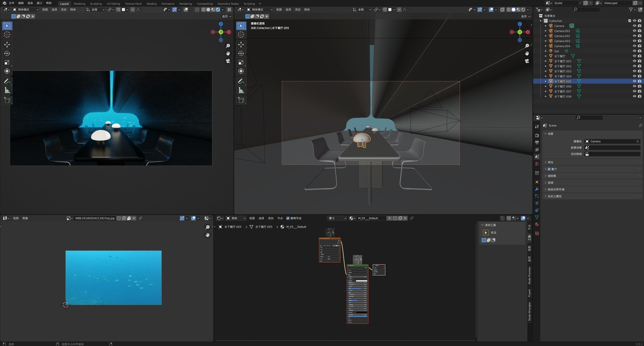Expand the Units panel in scene properties
This screenshot has height=346, width=644.
(551, 162)
